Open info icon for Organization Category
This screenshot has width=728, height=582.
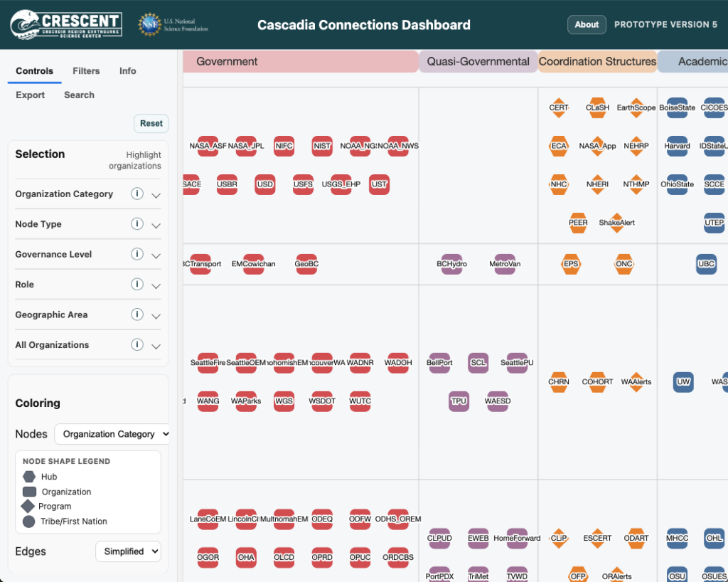pos(136,194)
